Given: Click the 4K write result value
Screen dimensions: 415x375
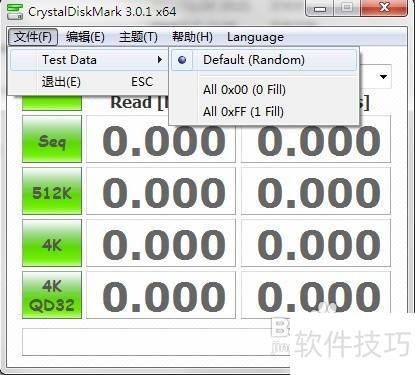Looking at the screenshot, I should point(316,243).
